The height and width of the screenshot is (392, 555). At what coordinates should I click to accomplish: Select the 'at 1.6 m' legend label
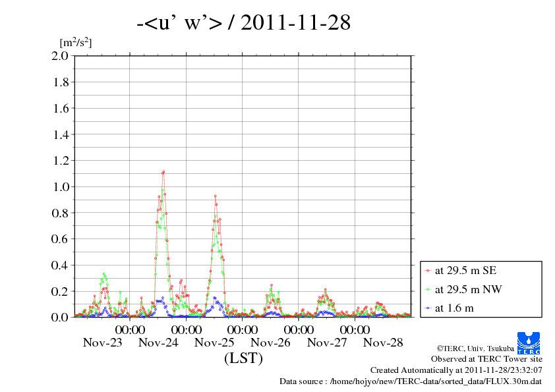pos(454,308)
